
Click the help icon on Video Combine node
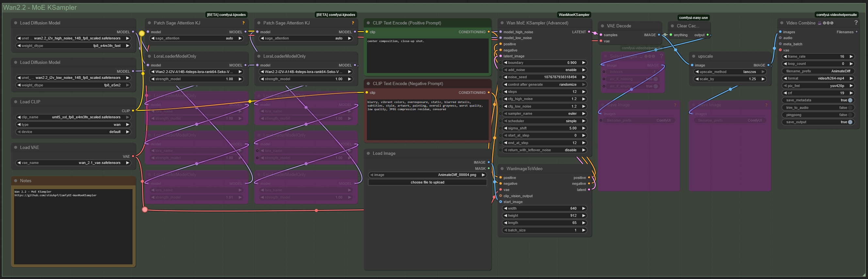[856, 22]
